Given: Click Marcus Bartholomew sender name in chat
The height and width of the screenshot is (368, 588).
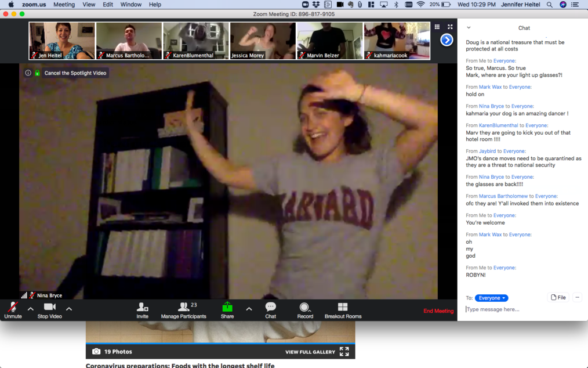Looking at the screenshot, I should coord(503,196).
